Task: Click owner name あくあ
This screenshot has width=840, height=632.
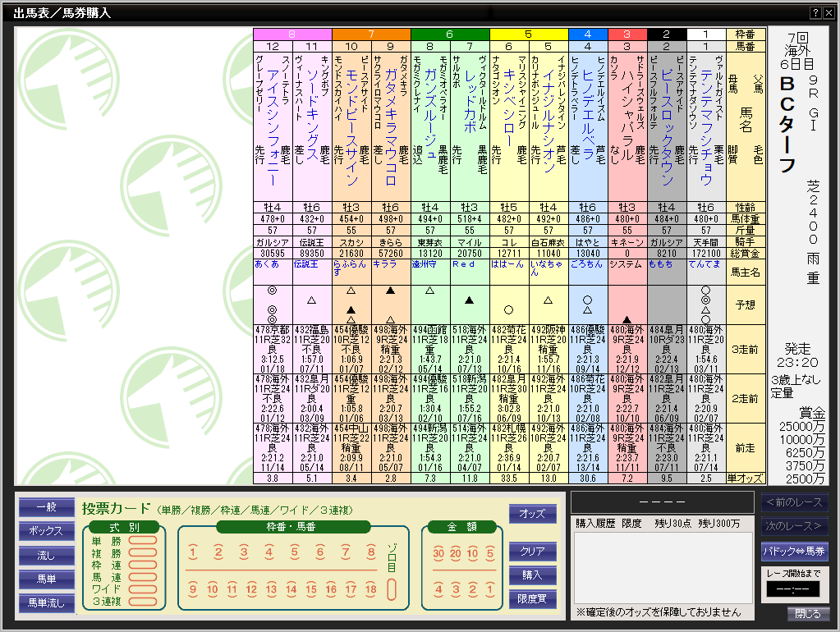Action: coord(267,264)
